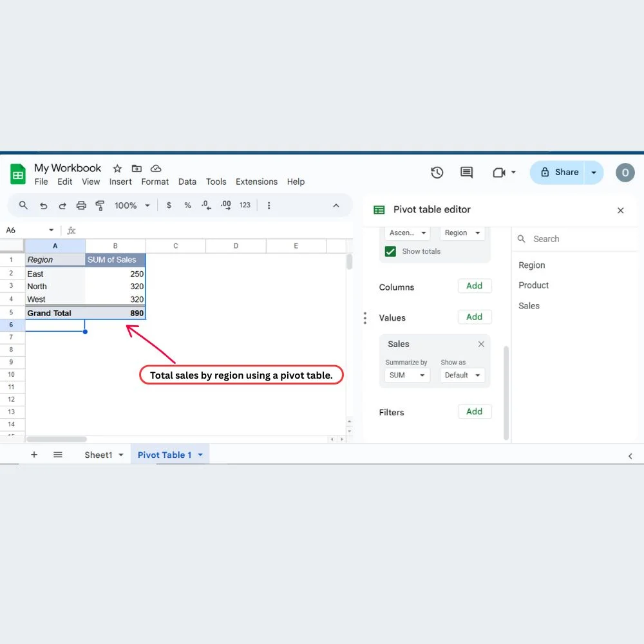Click Add next to Values
Image resolution: width=644 pixels, height=644 pixels.
coord(475,317)
